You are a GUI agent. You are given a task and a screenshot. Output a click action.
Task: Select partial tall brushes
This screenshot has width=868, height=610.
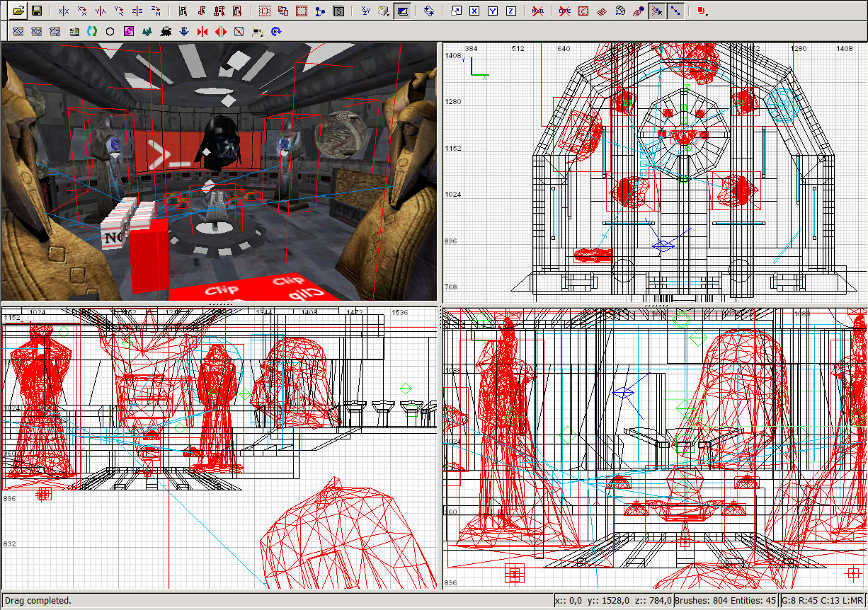pos(219,11)
